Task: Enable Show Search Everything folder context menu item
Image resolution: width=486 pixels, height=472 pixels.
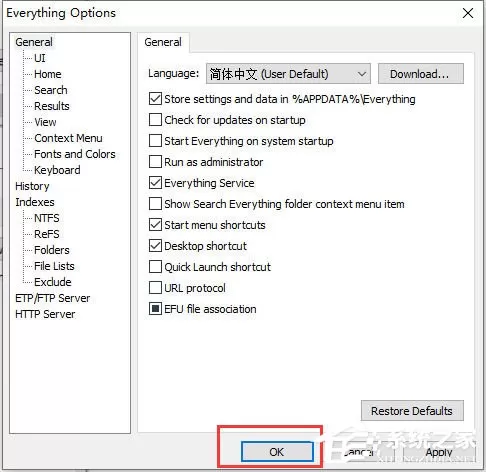Action: [155, 204]
